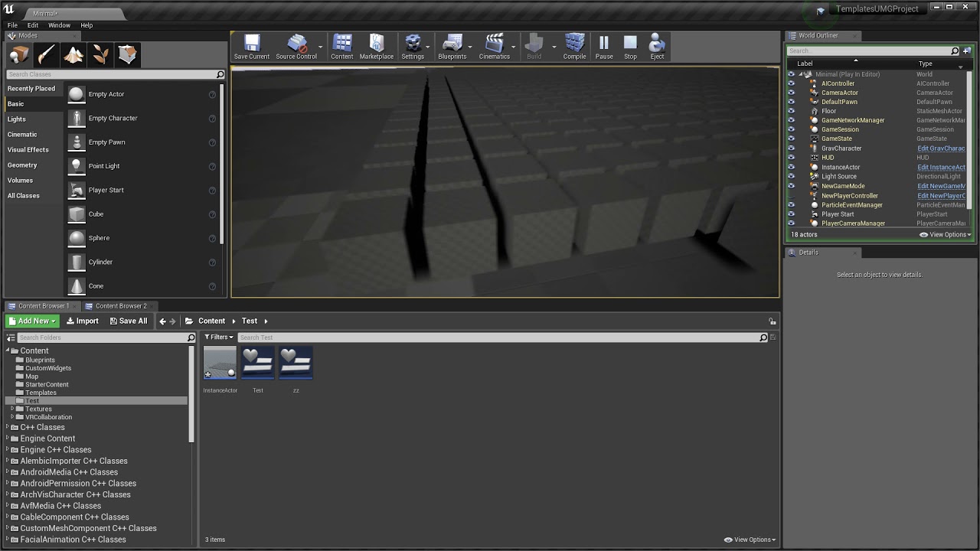Open the Settings toolbar icon

(x=413, y=47)
